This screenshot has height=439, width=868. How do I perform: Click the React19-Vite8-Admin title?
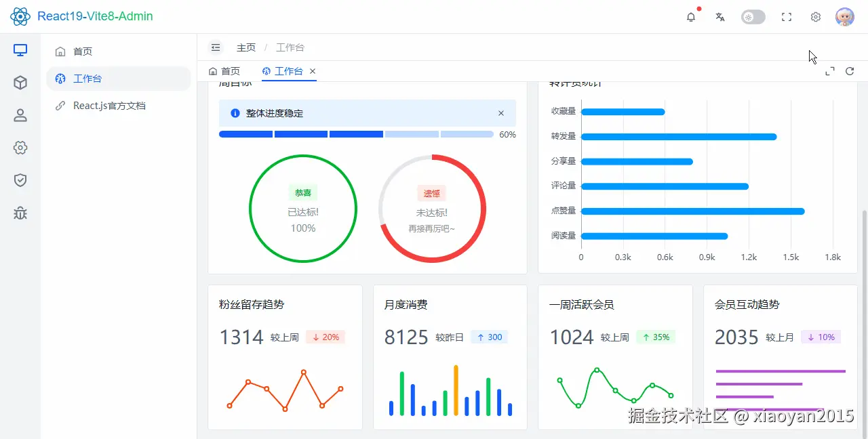click(96, 16)
